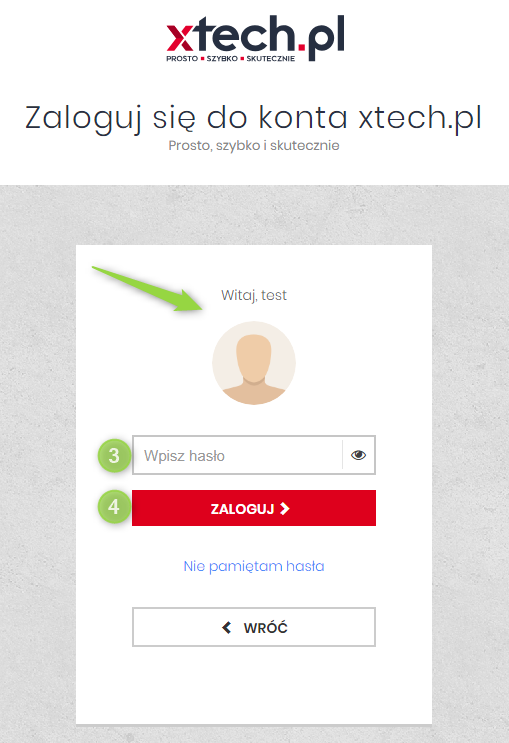
Task: Click the .pl part of the logo
Action: [x=321, y=39]
